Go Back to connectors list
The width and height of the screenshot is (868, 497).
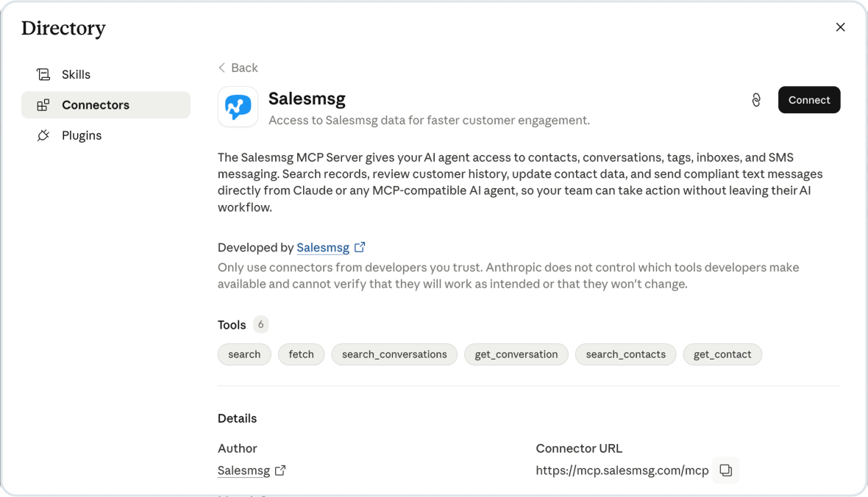[x=238, y=68]
